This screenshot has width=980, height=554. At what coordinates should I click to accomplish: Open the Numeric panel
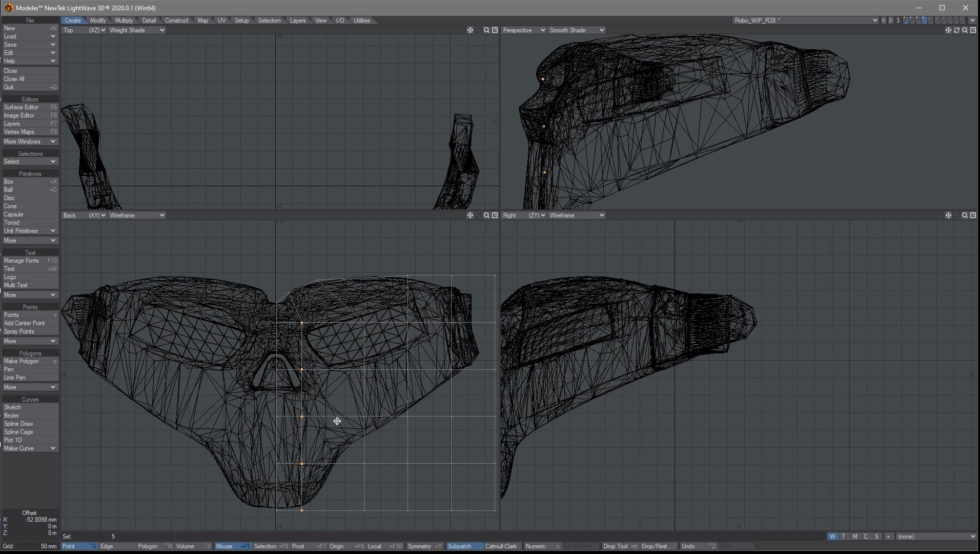[x=542, y=546]
